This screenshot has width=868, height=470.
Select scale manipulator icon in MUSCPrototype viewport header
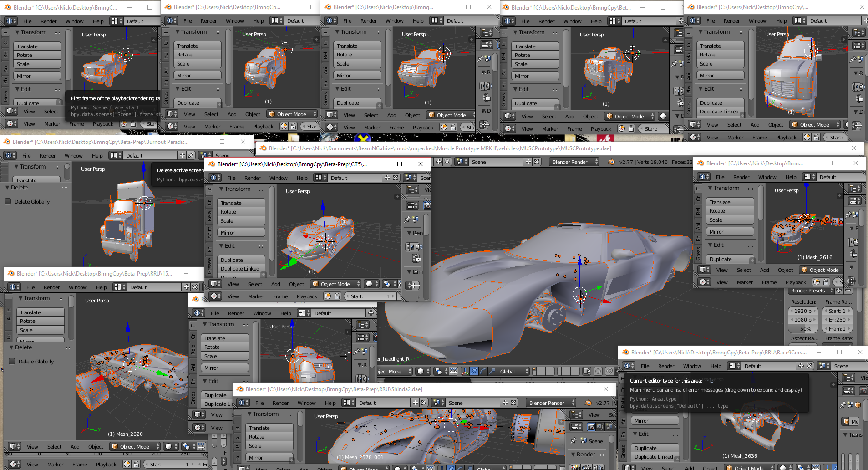click(492, 371)
